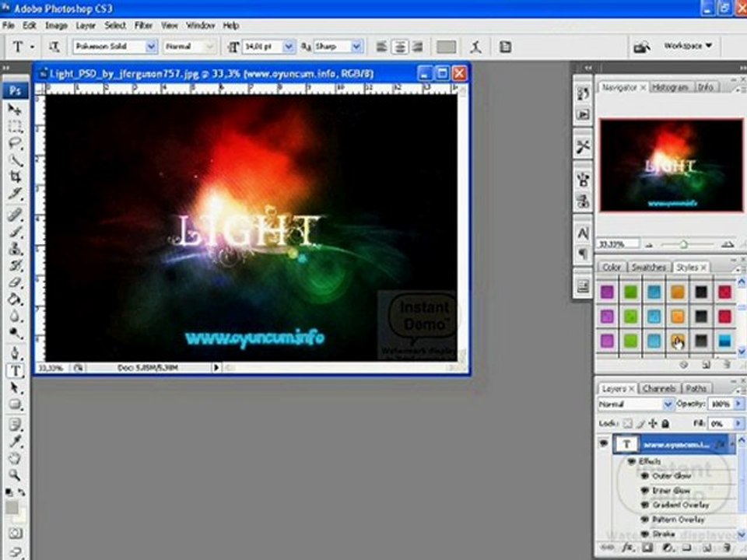747x560 pixels.
Task: Open the tool preset picker arrow
Action: [32, 47]
